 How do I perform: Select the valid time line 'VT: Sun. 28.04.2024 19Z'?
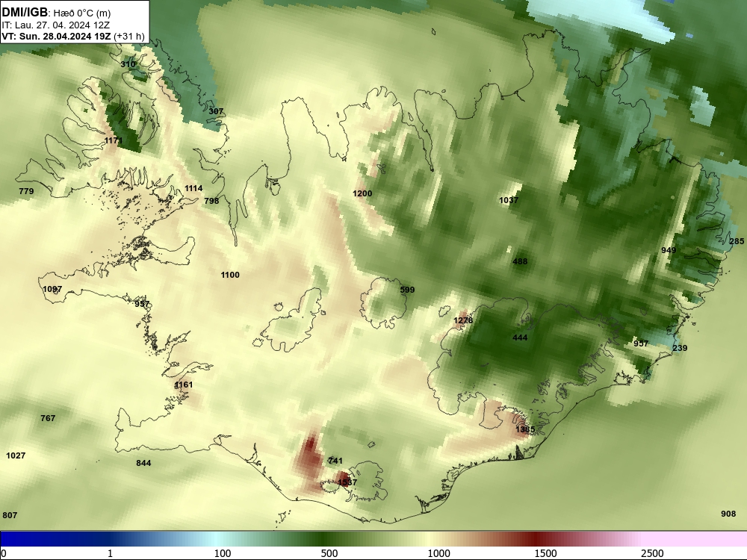pos(57,36)
